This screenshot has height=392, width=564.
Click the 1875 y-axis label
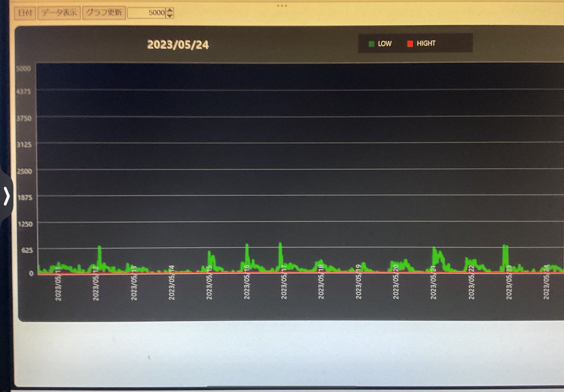[24, 197]
